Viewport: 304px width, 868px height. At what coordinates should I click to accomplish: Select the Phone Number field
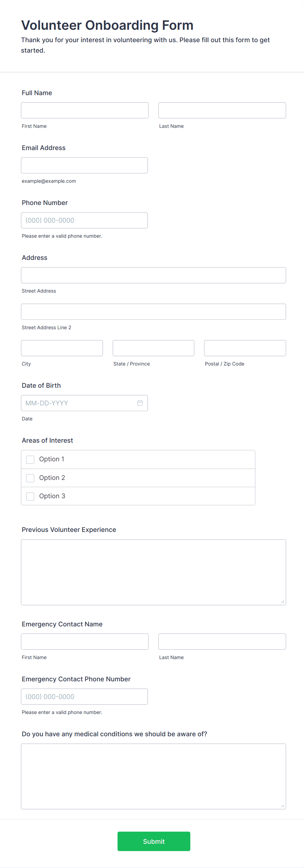(x=84, y=220)
